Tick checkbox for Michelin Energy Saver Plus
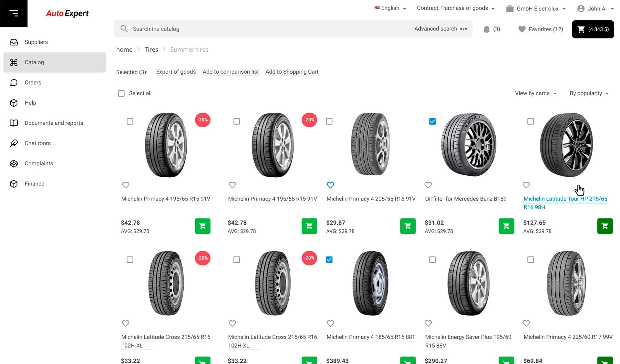620x364 pixels. click(432, 260)
